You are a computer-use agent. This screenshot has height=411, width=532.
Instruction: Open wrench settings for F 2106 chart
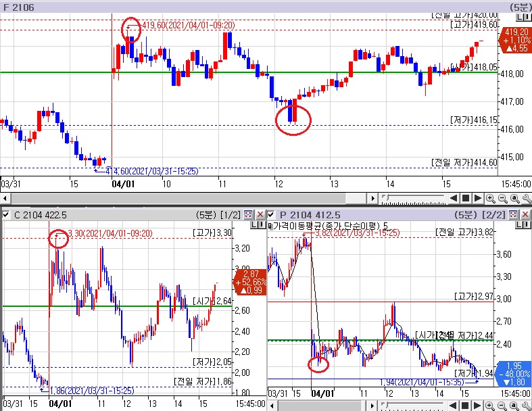[x=527, y=199]
